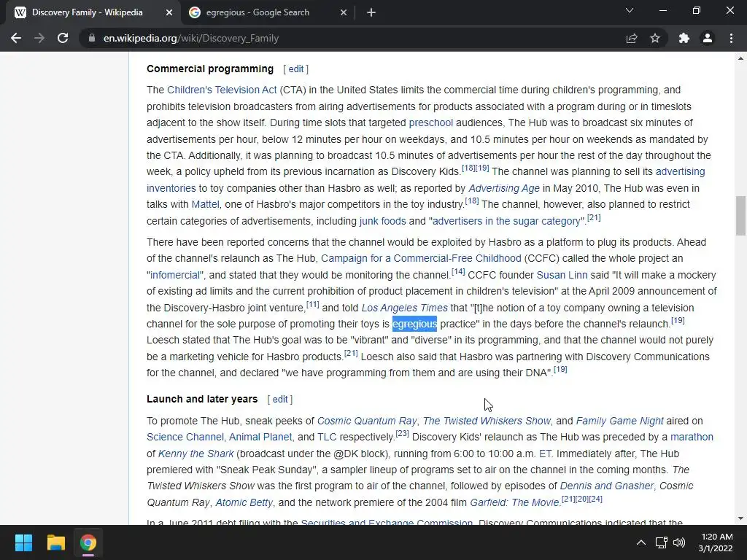Close the egregious Google Search tab
747x560 pixels.
344,13
